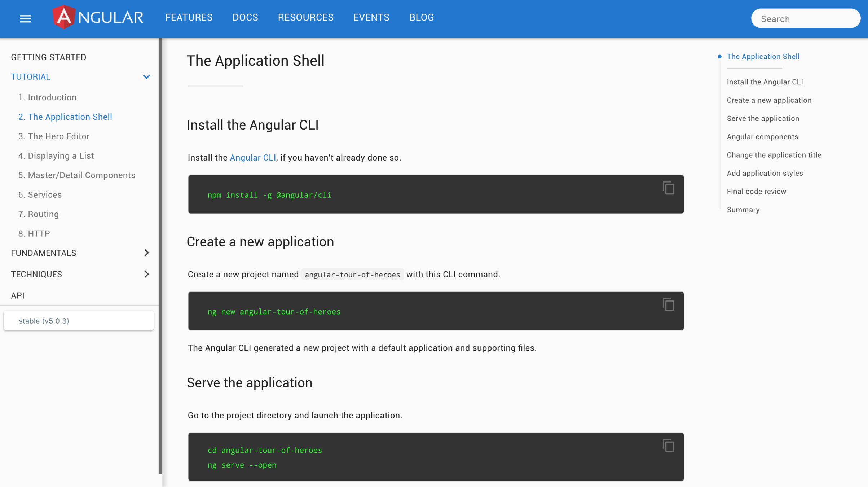Copy the cd and ng serve commands
This screenshot has width=868, height=487.
click(668, 446)
